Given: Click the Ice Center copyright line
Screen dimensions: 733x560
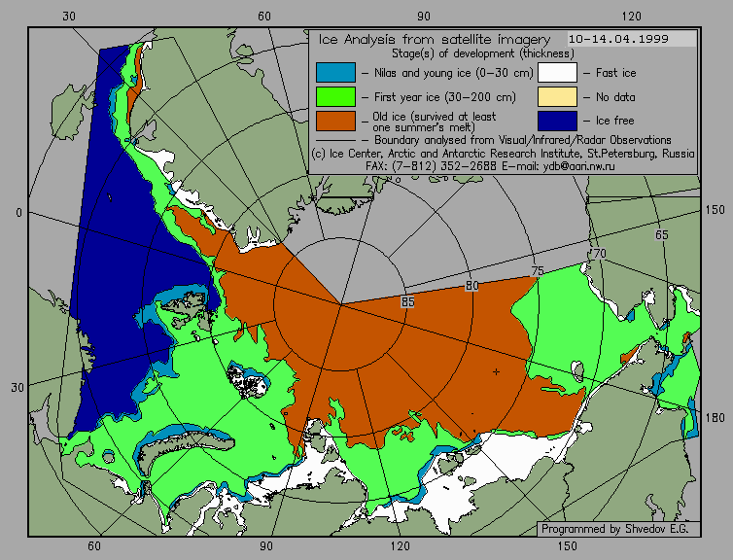Looking at the screenshot, I should pyautogui.click(x=503, y=154).
